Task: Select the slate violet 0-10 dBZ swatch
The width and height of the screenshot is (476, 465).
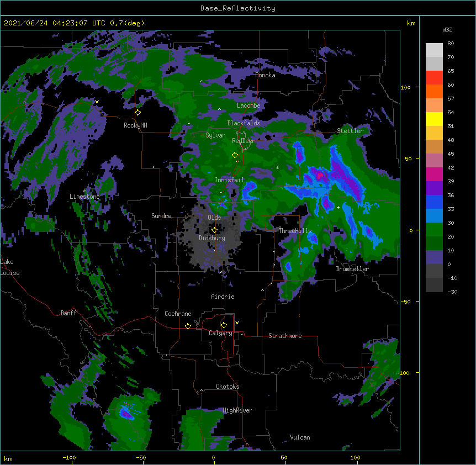Action: pyautogui.click(x=434, y=257)
